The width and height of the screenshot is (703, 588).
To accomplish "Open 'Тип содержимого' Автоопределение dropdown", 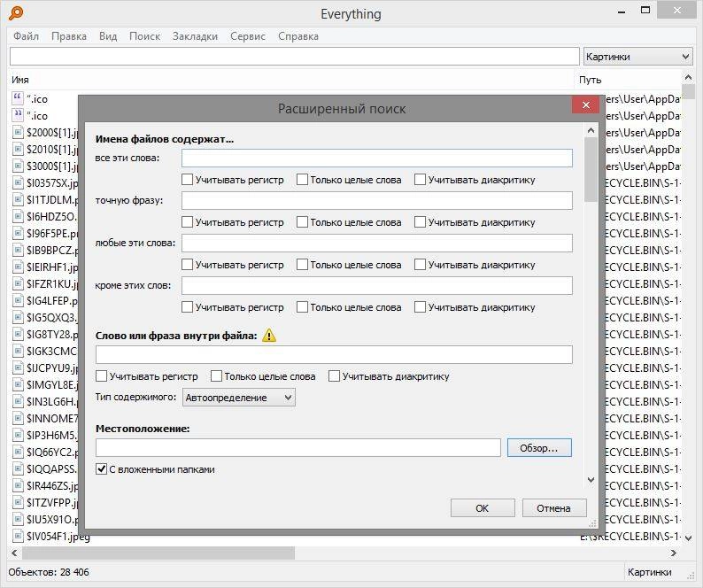I will point(239,398).
